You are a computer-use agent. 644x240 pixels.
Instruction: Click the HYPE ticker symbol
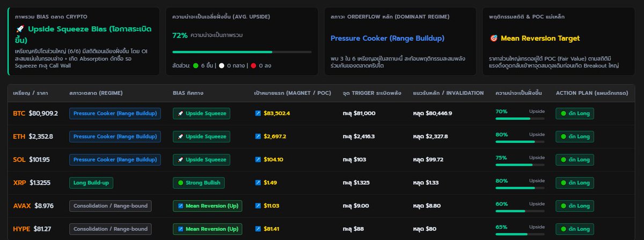click(21, 229)
